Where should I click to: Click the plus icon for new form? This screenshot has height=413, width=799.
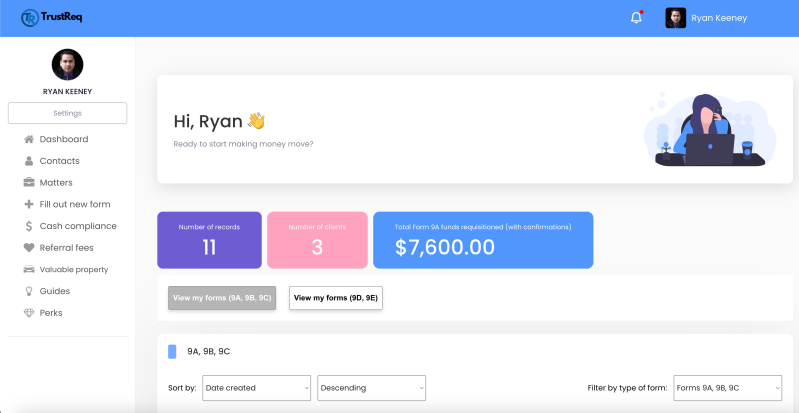(x=29, y=204)
